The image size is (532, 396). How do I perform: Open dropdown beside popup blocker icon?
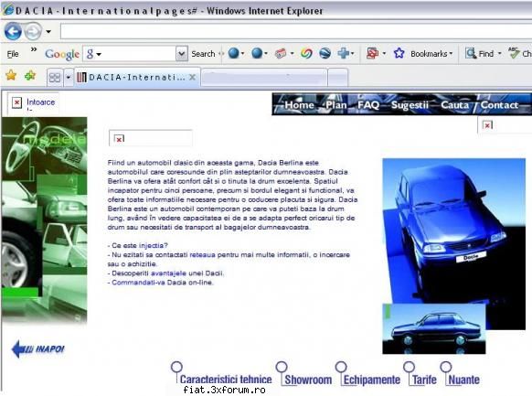[x=384, y=53]
